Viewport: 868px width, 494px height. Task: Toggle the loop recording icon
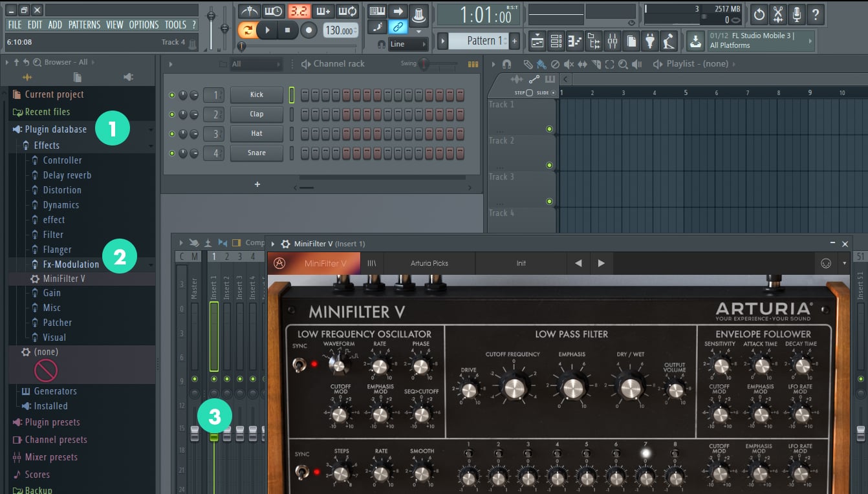pyautogui.click(x=347, y=12)
